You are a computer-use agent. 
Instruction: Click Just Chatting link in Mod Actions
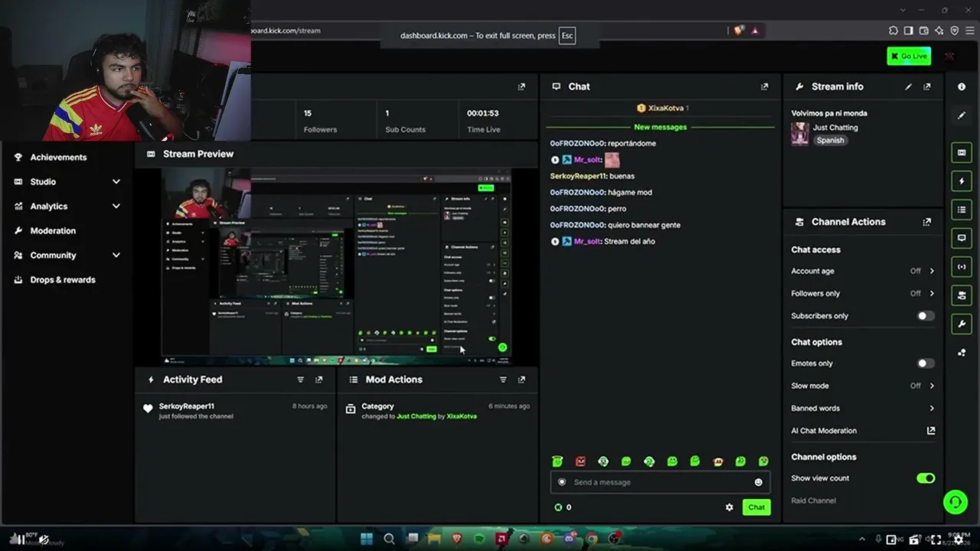(x=416, y=416)
